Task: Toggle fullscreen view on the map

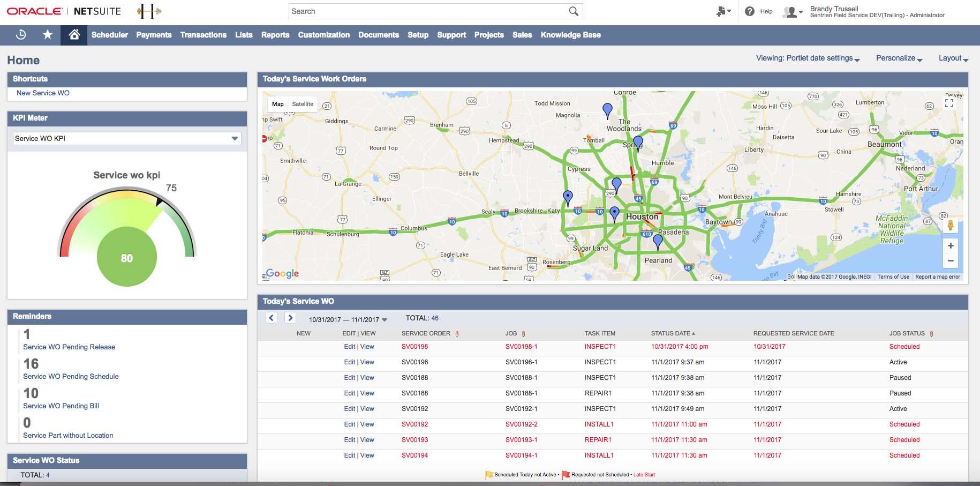Action: [x=949, y=103]
